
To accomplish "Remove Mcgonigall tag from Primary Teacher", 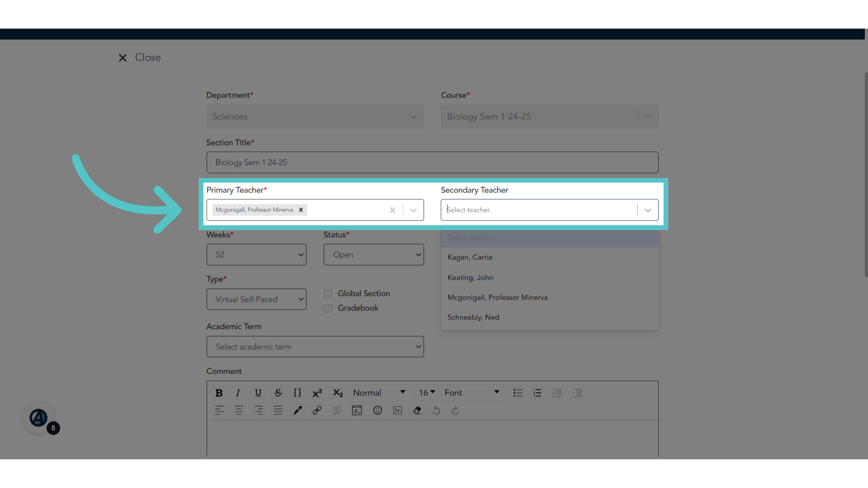I will 301,210.
